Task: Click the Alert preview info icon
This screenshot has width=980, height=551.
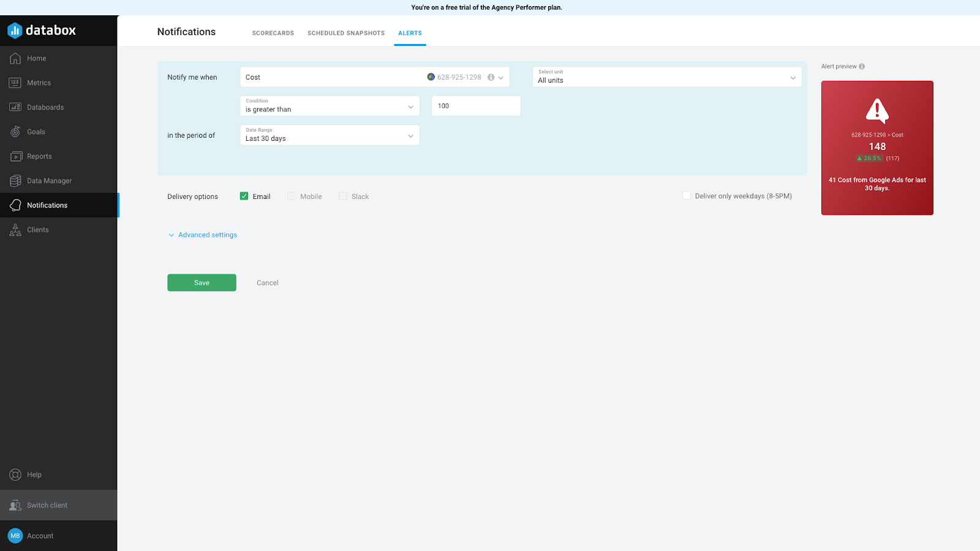Action: (x=862, y=66)
